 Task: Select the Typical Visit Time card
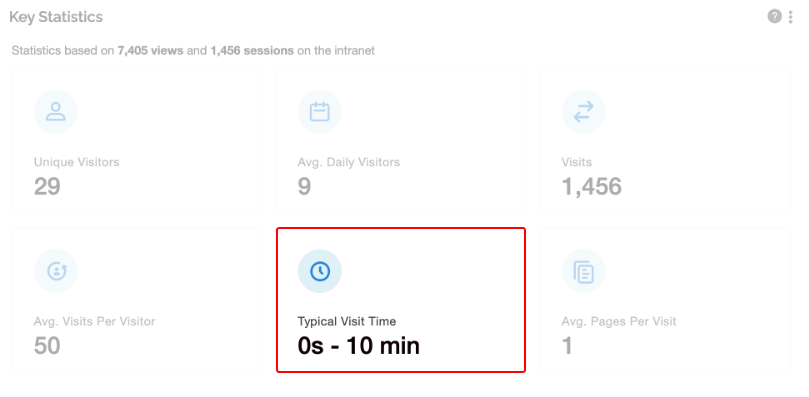point(401,300)
